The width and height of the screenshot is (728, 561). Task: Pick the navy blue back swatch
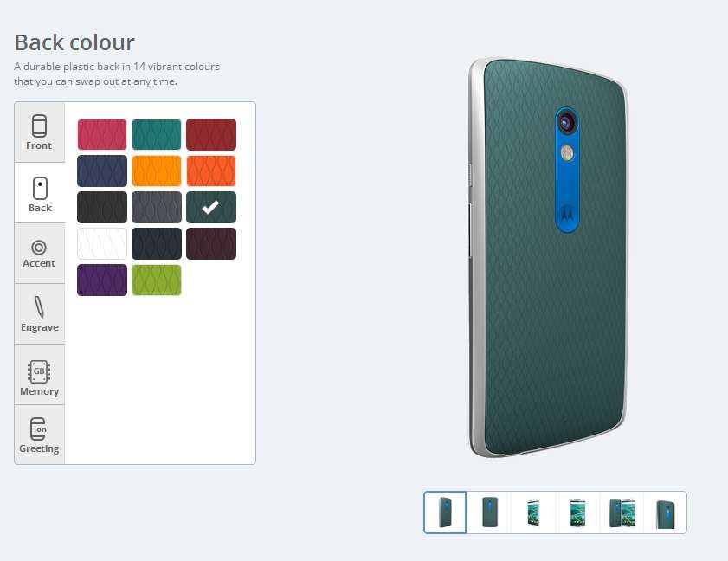point(102,171)
